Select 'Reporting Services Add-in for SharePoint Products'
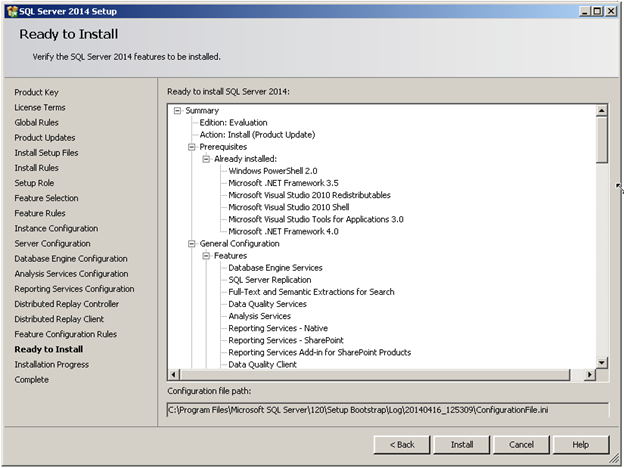This screenshot has height=468, width=624. [x=320, y=353]
